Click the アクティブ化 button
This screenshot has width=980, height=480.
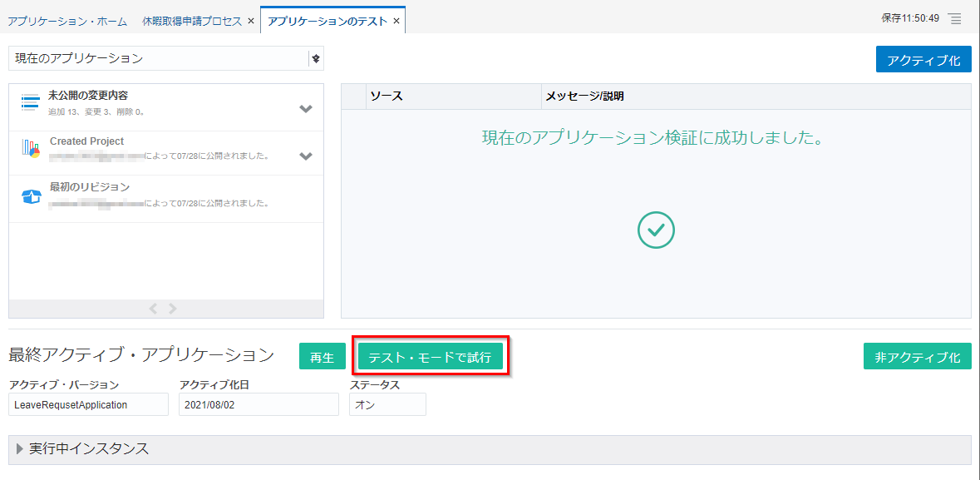click(923, 60)
